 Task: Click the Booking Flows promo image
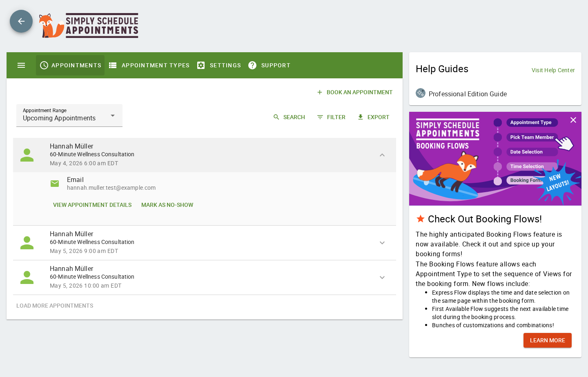[x=495, y=159]
